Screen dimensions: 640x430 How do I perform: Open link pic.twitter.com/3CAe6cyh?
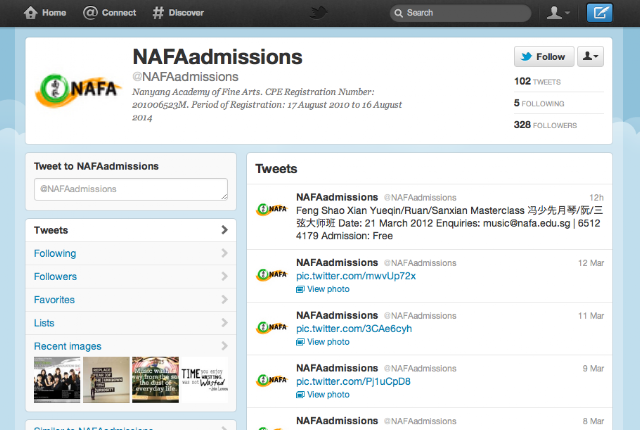coord(354,328)
